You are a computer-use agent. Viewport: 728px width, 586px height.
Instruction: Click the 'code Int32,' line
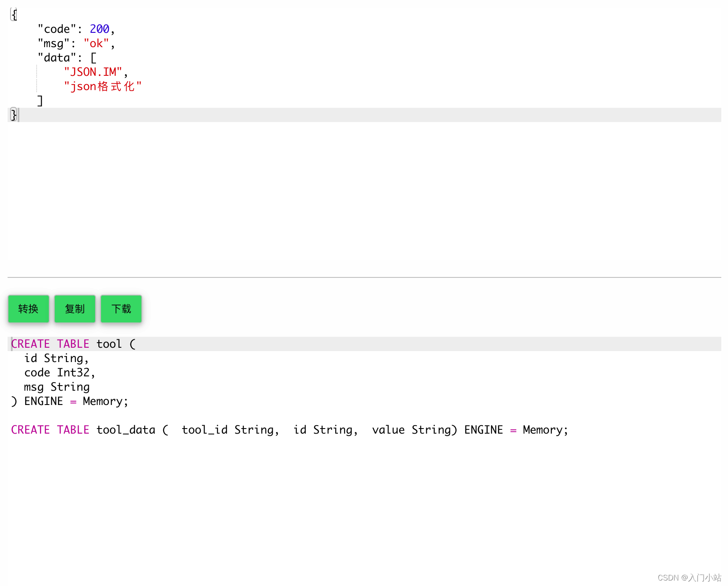(x=60, y=373)
